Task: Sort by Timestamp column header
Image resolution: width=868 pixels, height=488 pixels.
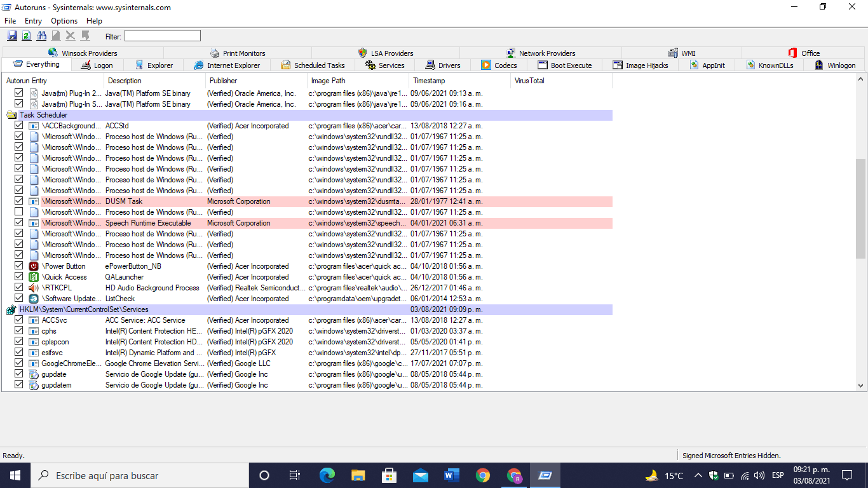Action: click(x=460, y=81)
